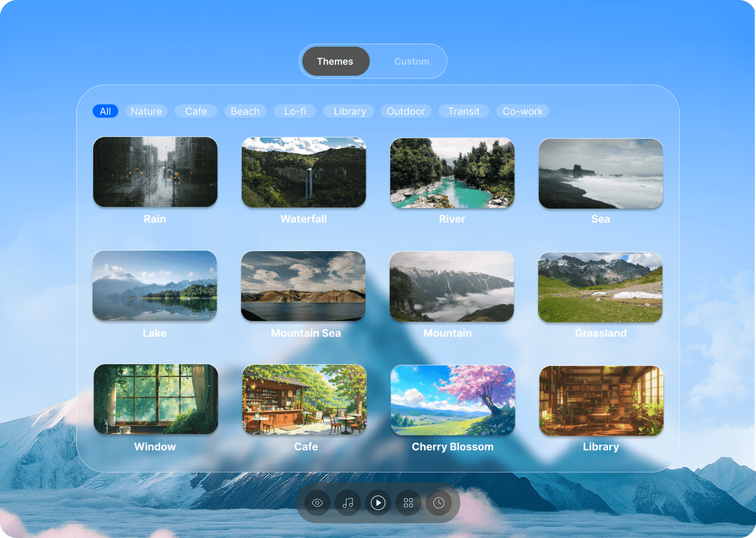Select the Library category filter
This screenshot has width=756, height=538.
[x=348, y=111]
